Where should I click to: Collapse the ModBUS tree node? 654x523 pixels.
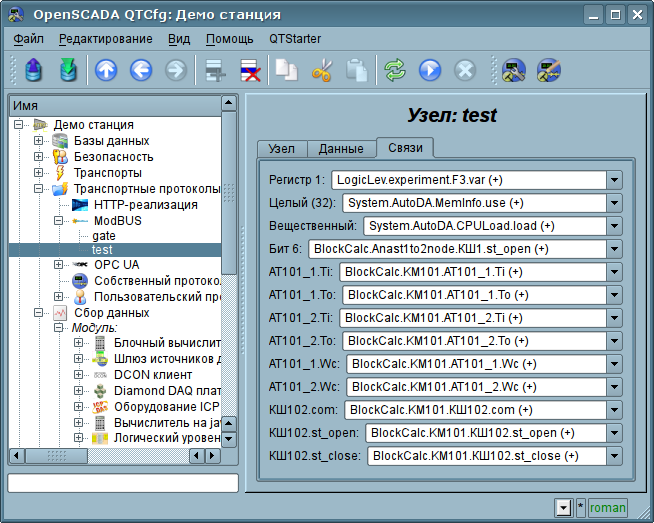[x=60, y=220]
